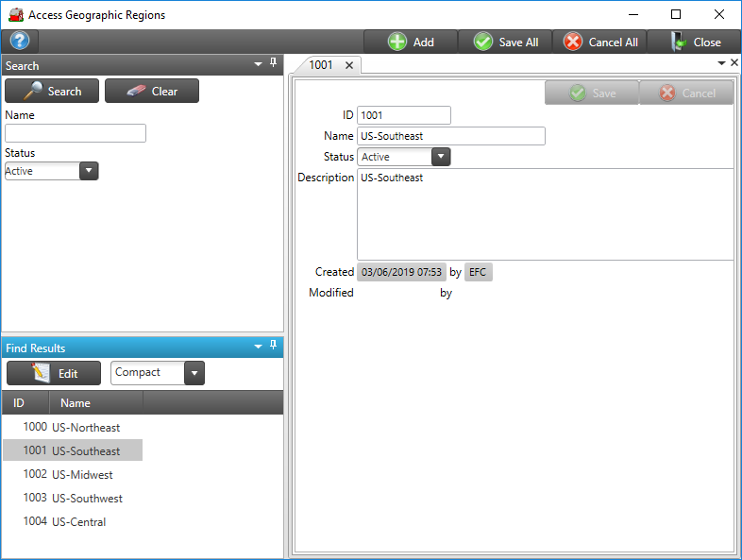Close the 1001 tab
This screenshot has height=560, width=742.
348,65
